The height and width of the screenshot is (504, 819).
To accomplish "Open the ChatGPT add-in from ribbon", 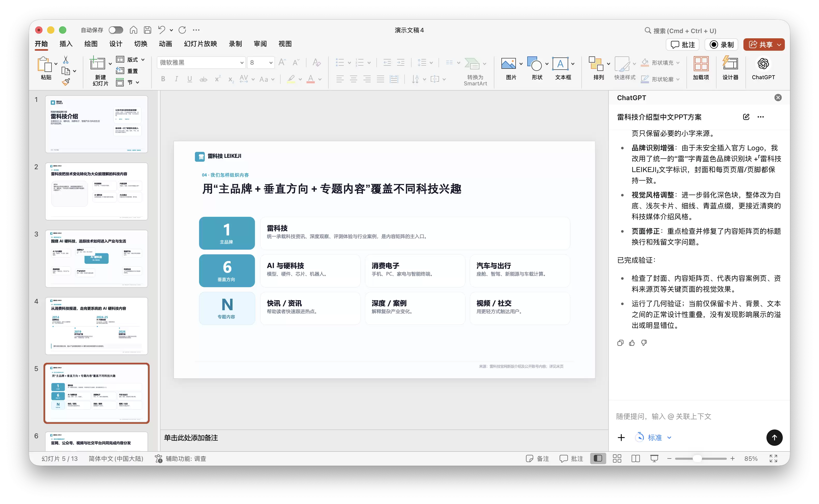I will [763, 68].
